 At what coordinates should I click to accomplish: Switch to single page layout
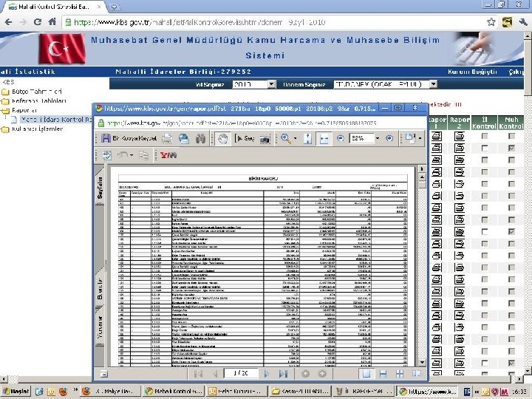pos(366,374)
